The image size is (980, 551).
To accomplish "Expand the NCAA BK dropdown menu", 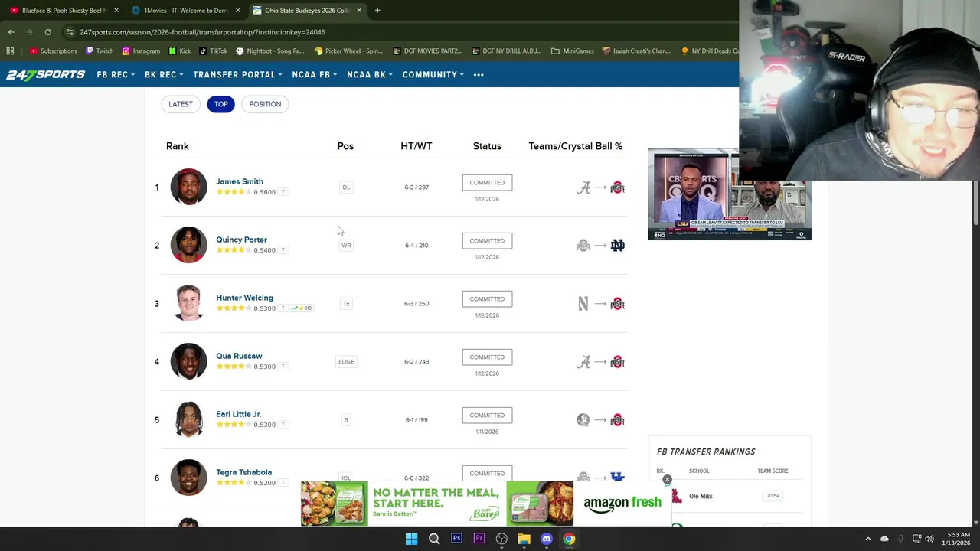I will coord(370,74).
